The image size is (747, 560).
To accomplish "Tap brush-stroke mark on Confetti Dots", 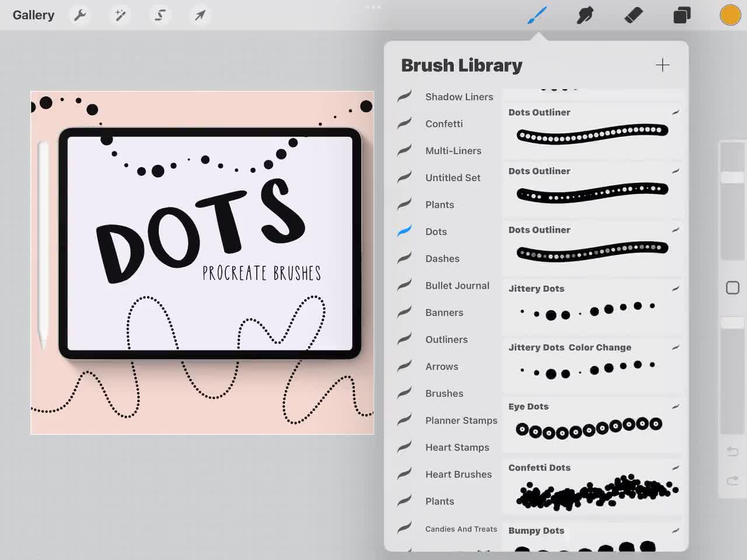I will tap(676, 467).
